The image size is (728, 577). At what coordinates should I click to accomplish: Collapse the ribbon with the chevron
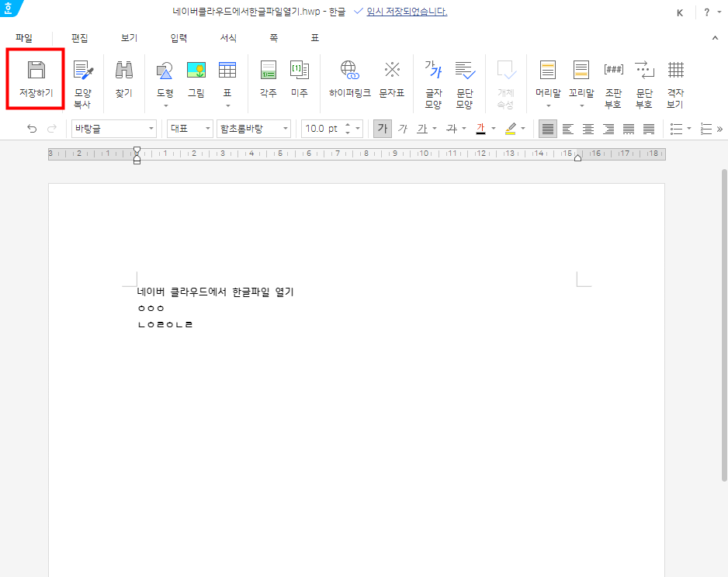(715, 38)
